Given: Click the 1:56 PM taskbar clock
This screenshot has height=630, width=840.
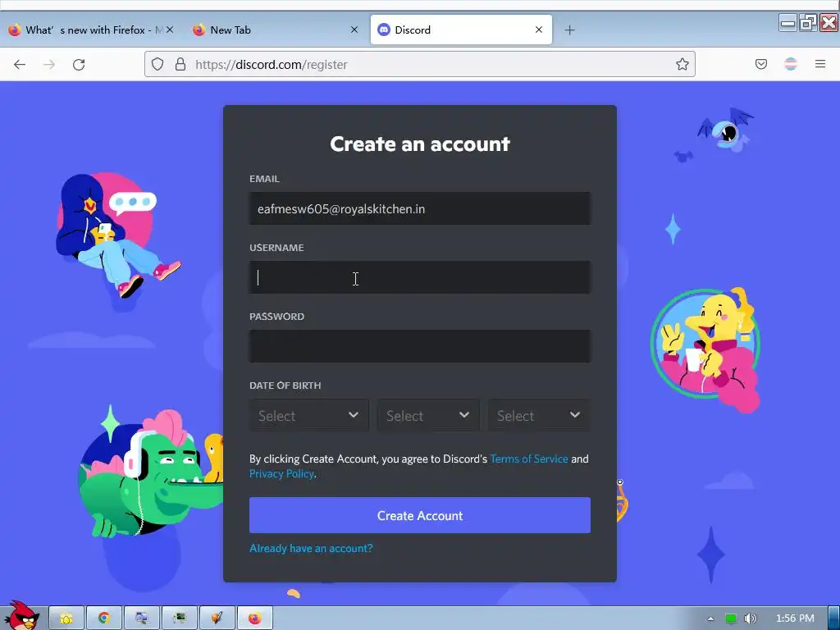Looking at the screenshot, I should click(x=795, y=619).
